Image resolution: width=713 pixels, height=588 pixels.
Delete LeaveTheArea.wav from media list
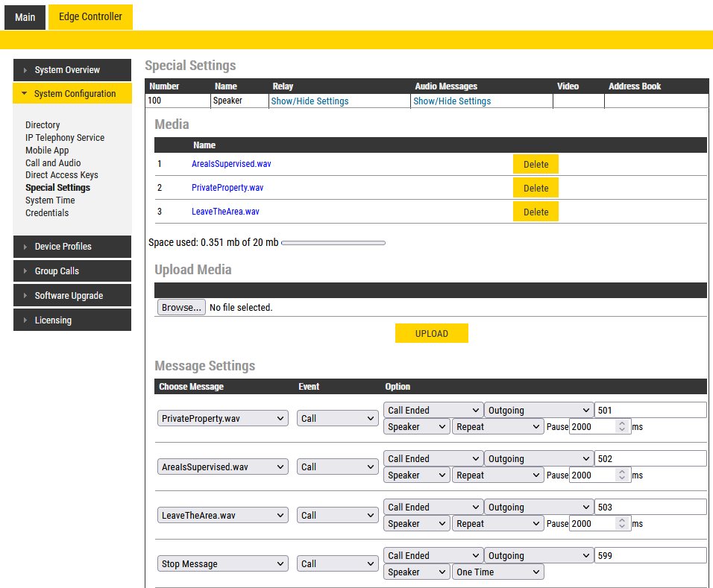535,212
